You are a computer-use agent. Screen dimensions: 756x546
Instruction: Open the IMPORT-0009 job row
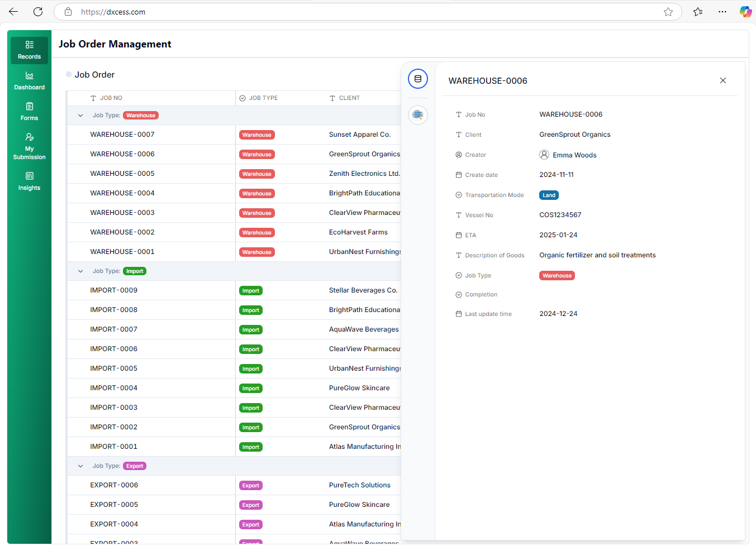[114, 290]
